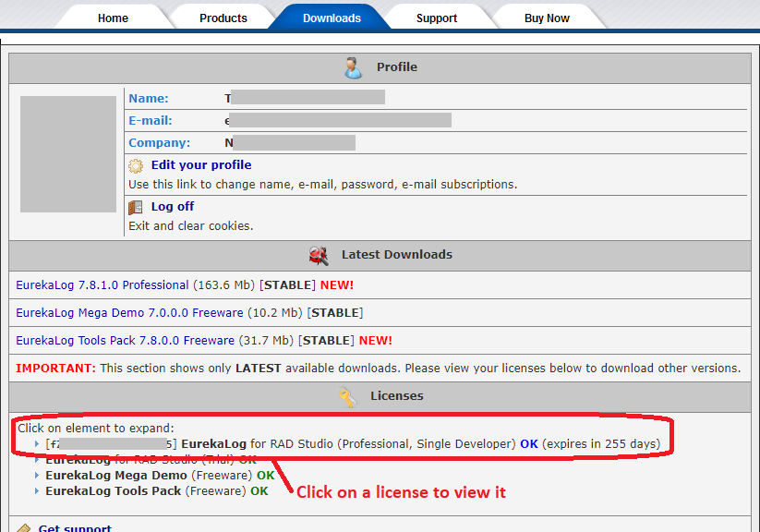This screenshot has height=532, width=760.
Task: Click the Name field label
Action: point(149,99)
